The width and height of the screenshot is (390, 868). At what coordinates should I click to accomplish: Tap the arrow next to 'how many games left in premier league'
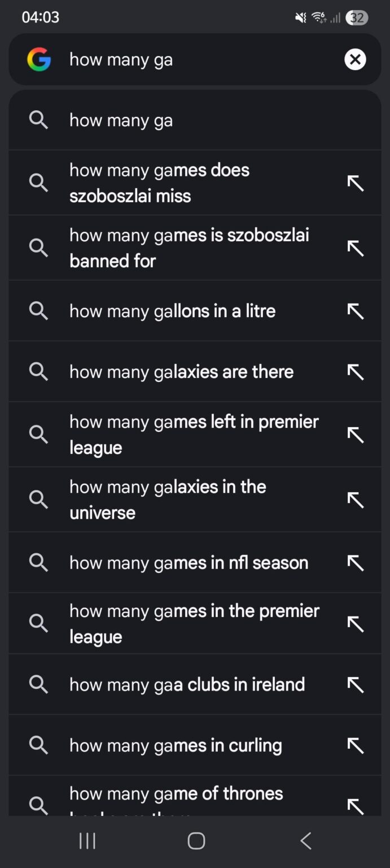(356, 434)
